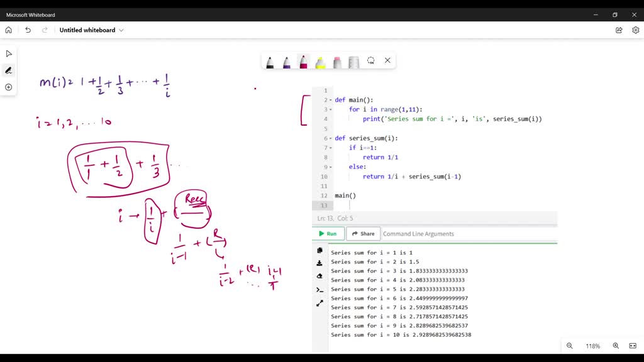Restore down the Whiteboard window
This screenshot has height=362, width=644.
click(x=615, y=15)
